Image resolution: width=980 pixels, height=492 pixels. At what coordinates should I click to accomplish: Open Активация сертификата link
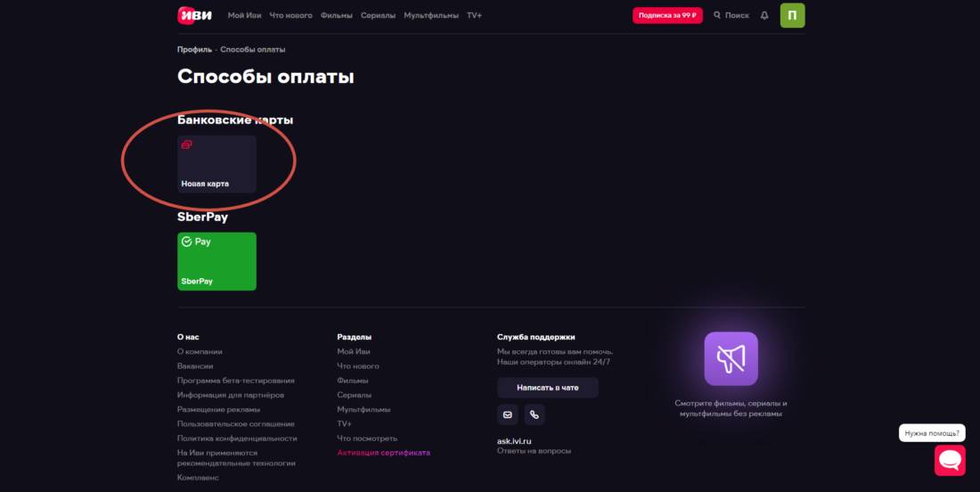click(x=383, y=453)
